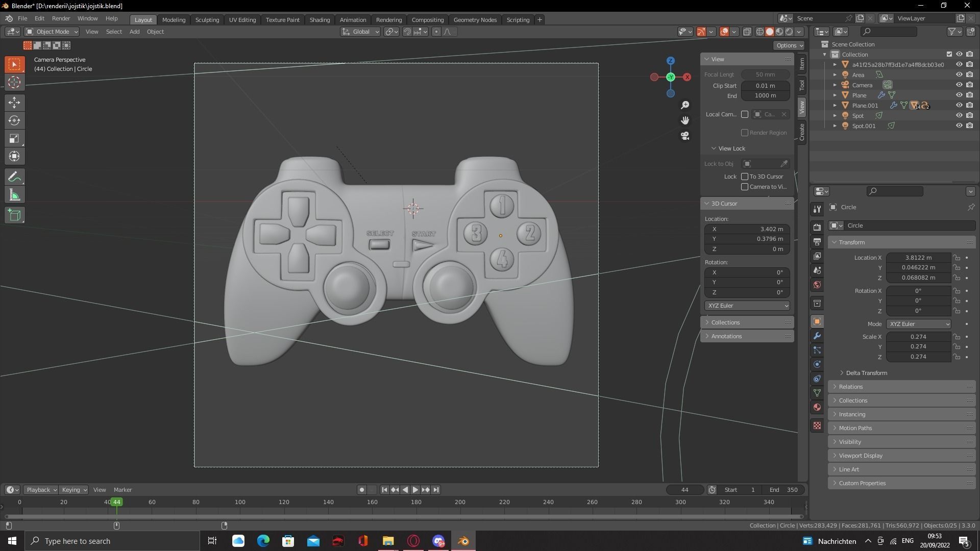
Task: Expand Delta Transform section
Action: (866, 373)
